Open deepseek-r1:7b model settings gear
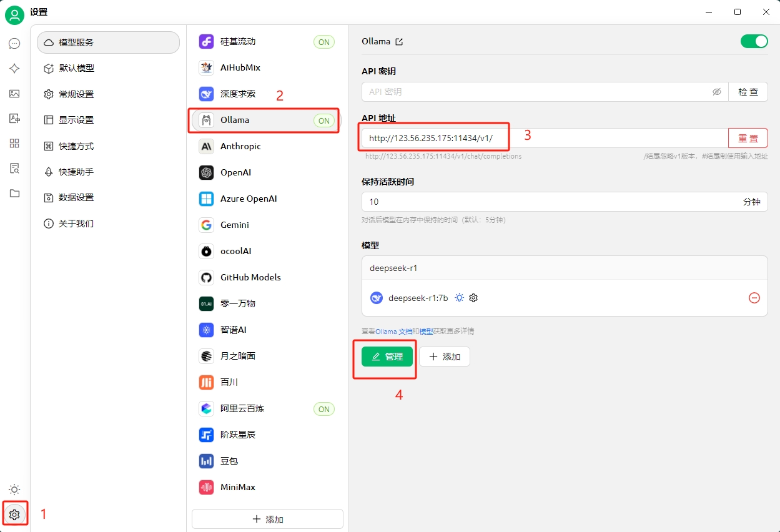The width and height of the screenshot is (780, 532). tap(473, 298)
